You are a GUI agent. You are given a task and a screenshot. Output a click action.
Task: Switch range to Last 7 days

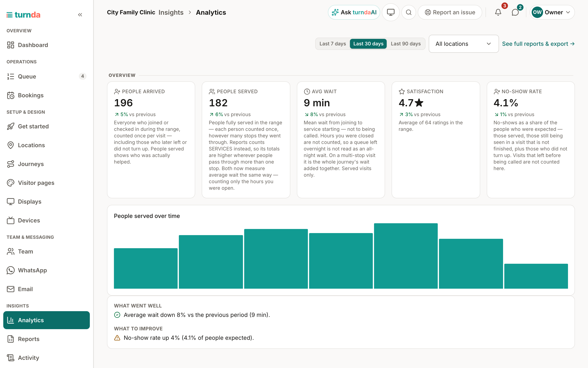333,44
